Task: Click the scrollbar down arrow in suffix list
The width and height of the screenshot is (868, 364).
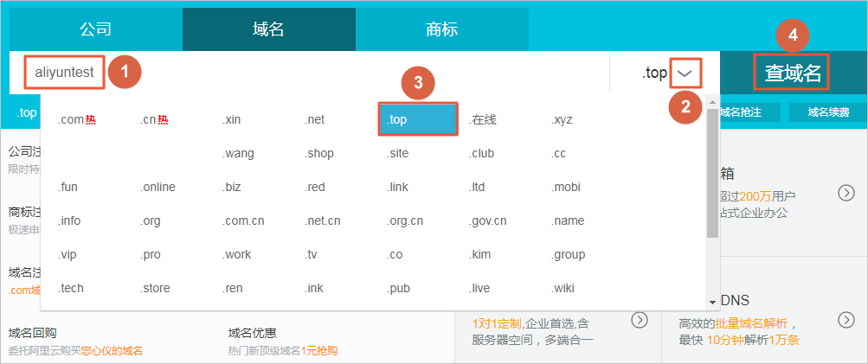Action: point(712,302)
